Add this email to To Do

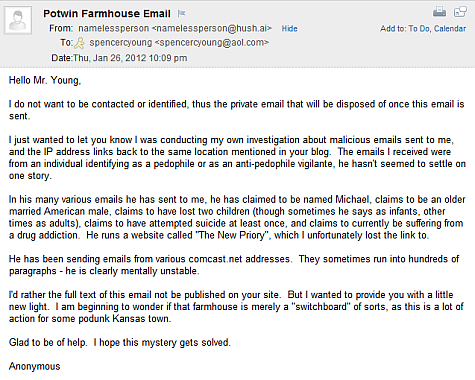(419, 29)
